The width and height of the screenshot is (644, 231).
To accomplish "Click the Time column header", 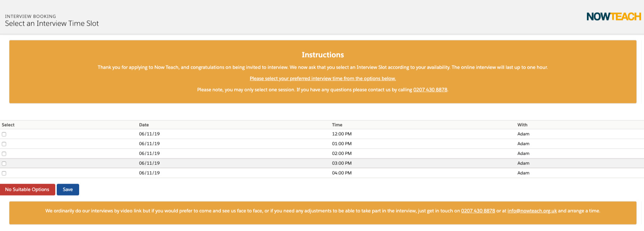I will (337, 125).
